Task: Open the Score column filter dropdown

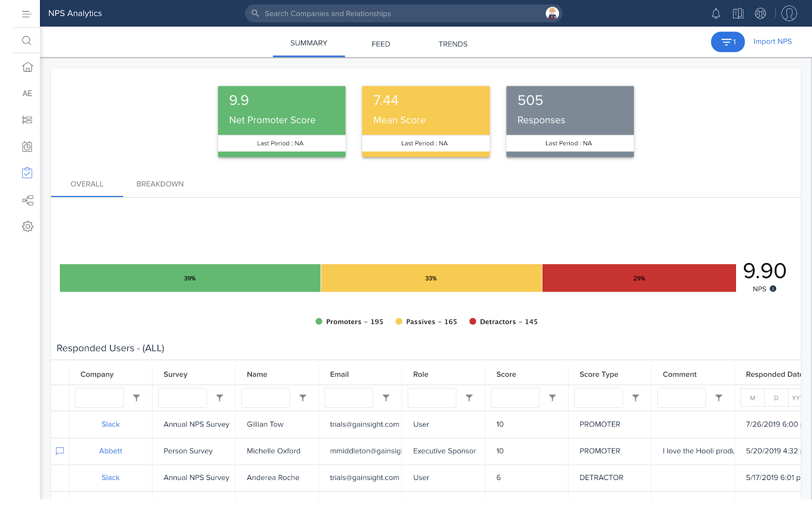Action: (x=552, y=398)
